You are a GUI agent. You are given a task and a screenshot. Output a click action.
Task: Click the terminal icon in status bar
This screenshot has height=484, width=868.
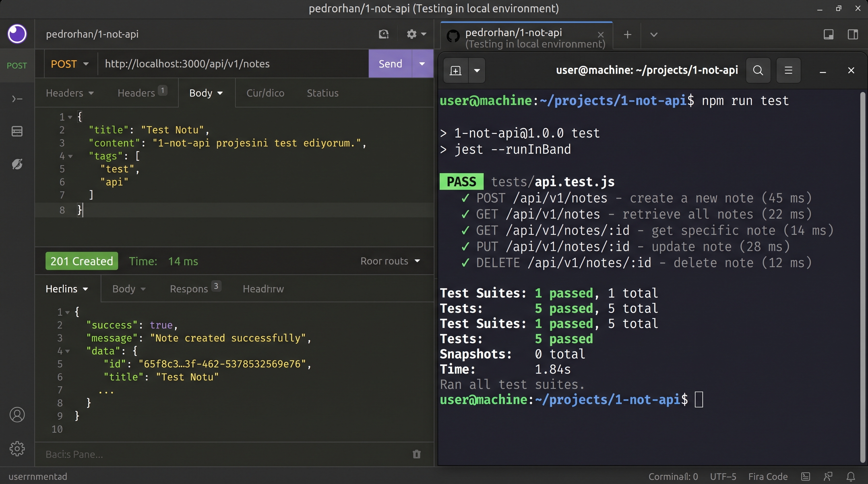(806, 477)
